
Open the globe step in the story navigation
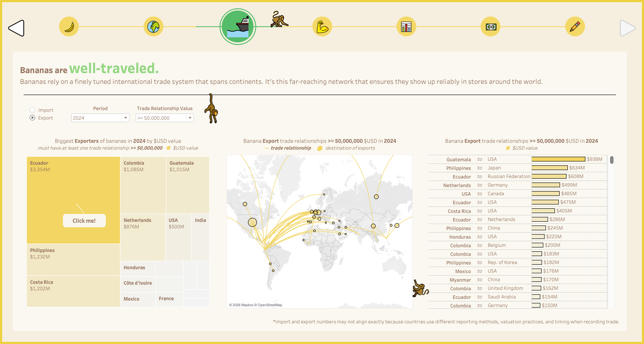[153, 27]
